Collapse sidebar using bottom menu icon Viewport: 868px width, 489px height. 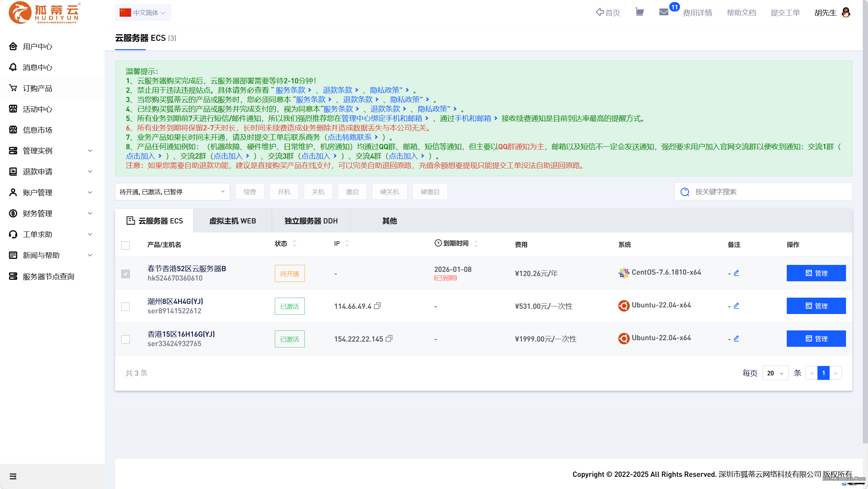pos(13,476)
